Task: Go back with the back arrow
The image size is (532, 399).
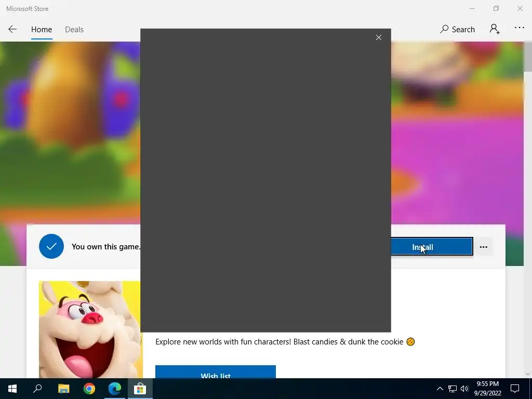Action: 12,29
